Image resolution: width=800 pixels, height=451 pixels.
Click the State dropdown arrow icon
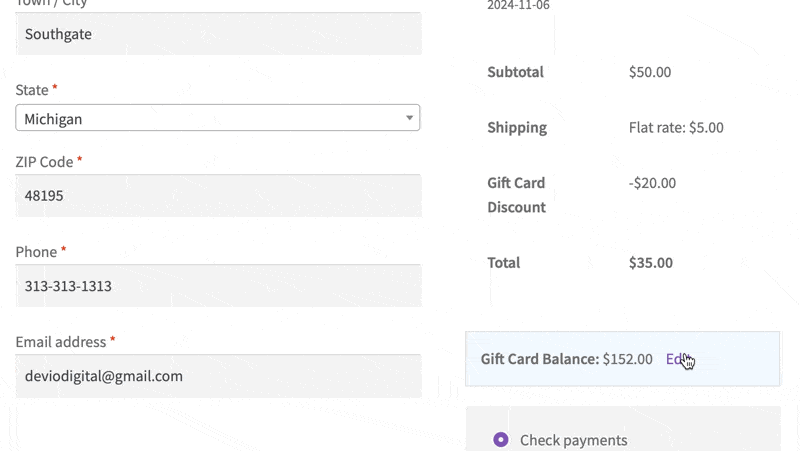[409, 118]
